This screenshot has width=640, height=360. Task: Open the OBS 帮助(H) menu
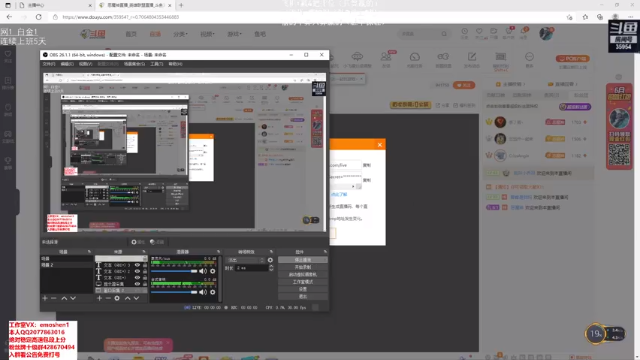click(176, 64)
